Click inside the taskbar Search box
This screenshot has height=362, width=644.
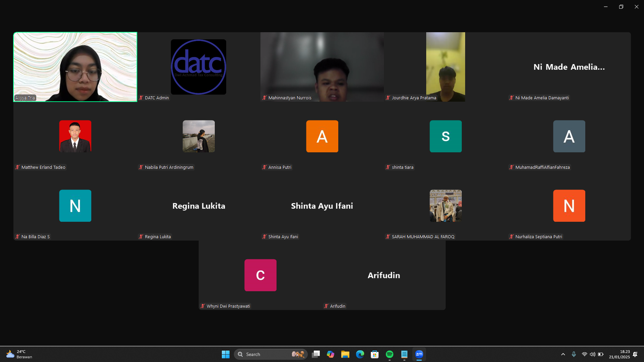pyautogui.click(x=265, y=354)
